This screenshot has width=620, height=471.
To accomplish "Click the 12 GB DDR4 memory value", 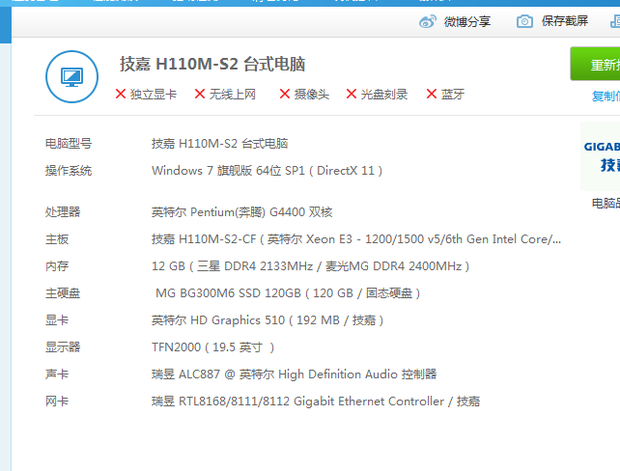I will tap(310, 266).
